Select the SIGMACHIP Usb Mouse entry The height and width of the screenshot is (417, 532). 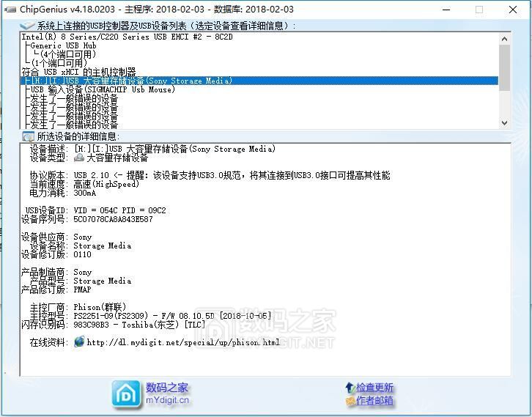click(103, 89)
